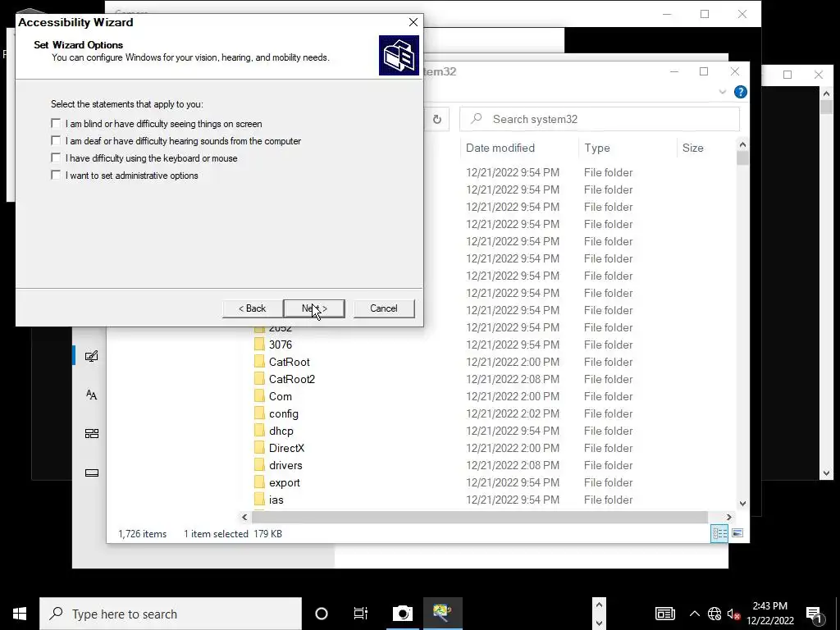Select the dhcp folder
This screenshot has height=630, width=840.
(x=281, y=431)
